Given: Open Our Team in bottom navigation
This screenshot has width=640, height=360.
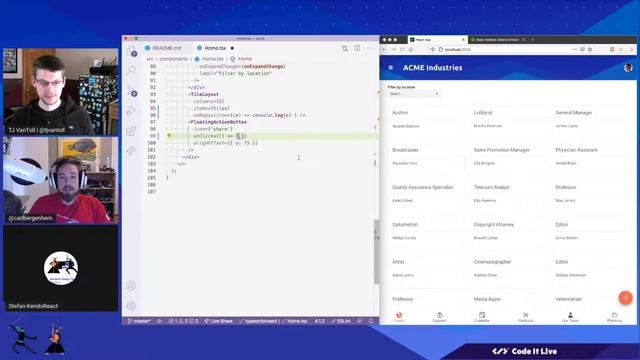Looking at the screenshot, I should (570, 317).
